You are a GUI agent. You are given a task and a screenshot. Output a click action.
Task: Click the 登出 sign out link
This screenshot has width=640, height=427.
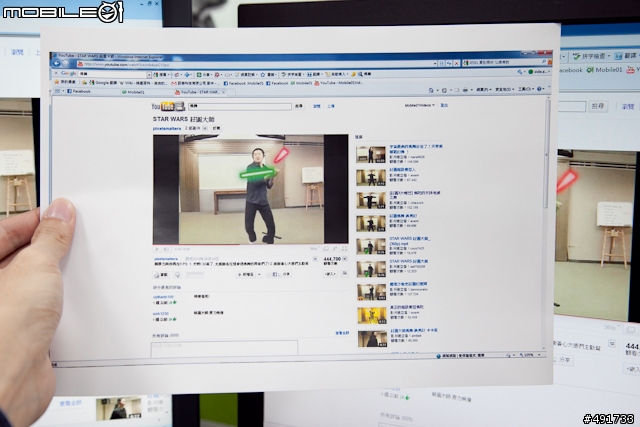click(444, 105)
